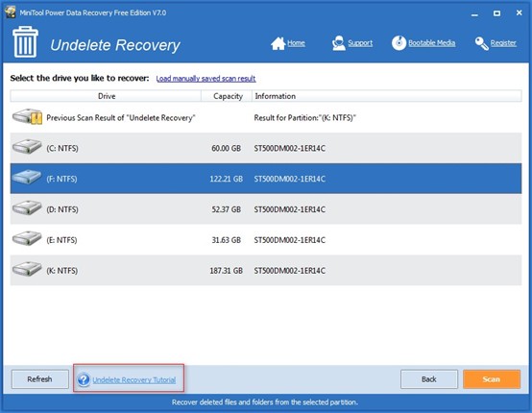The height and width of the screenshot is (413, 532).
Task: Start scanning with the Scan button
Action: 492,379
